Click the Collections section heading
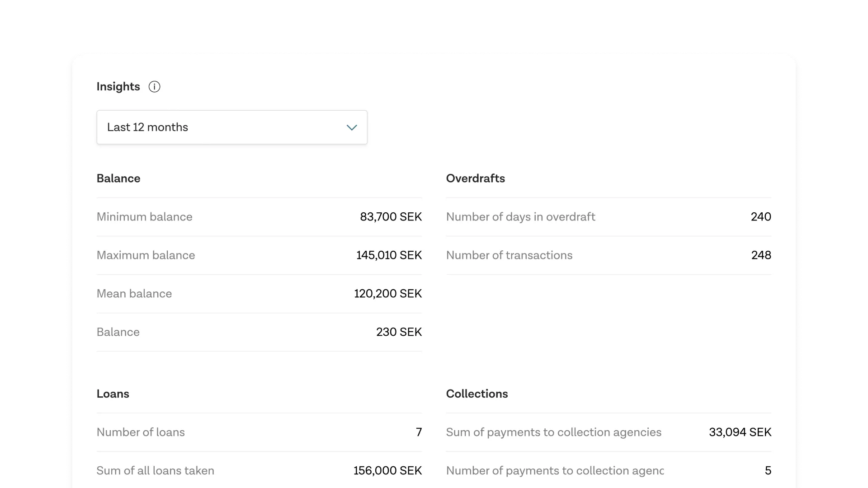 point(476,394)
